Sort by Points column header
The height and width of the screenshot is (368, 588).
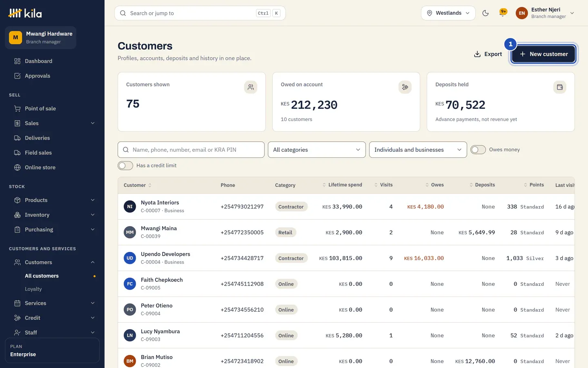point(534,185)
